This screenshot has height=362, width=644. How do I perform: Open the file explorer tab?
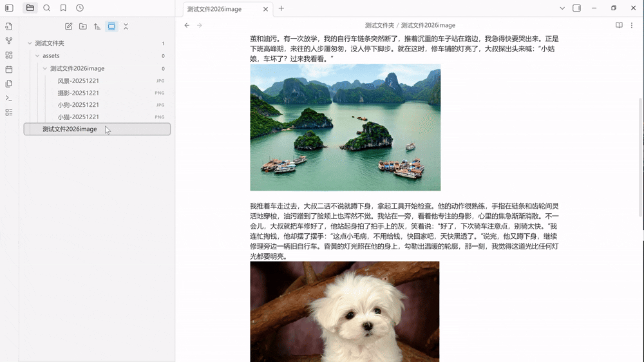pos(30,8)
